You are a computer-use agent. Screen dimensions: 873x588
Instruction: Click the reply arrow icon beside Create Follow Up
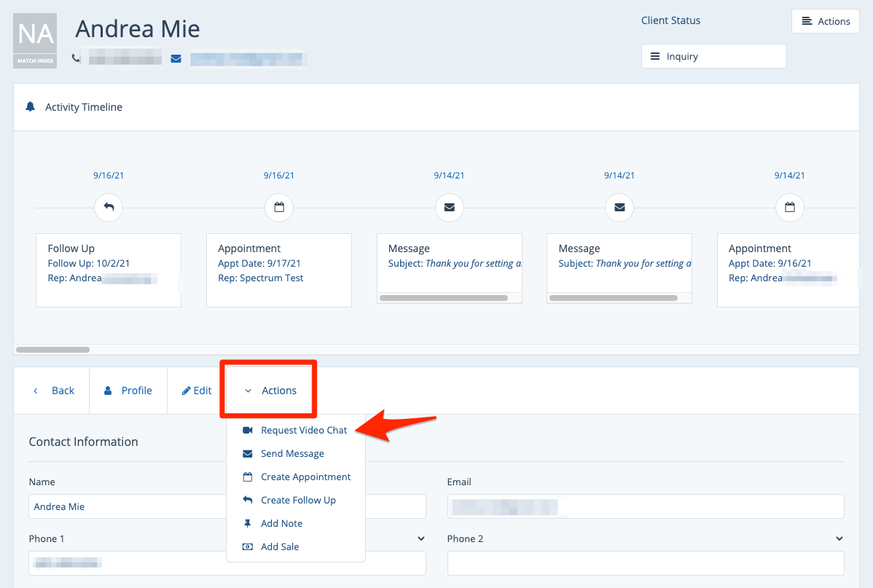[x=247, y=501]
